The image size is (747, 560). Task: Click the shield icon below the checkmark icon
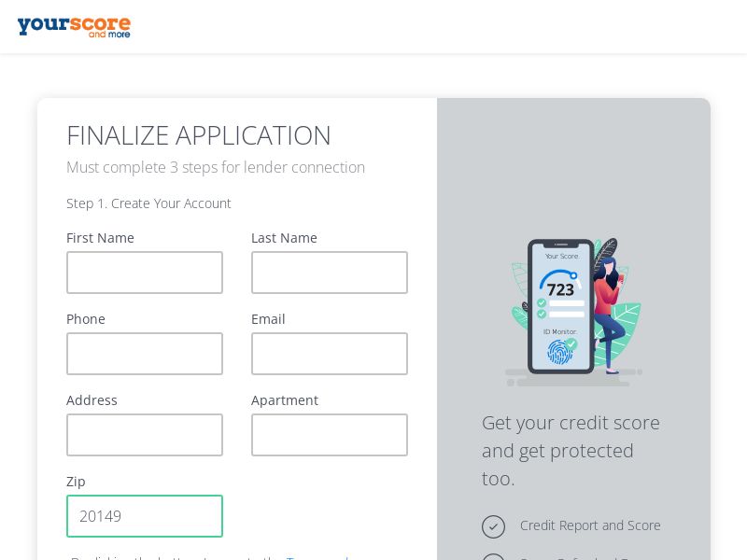494,558
